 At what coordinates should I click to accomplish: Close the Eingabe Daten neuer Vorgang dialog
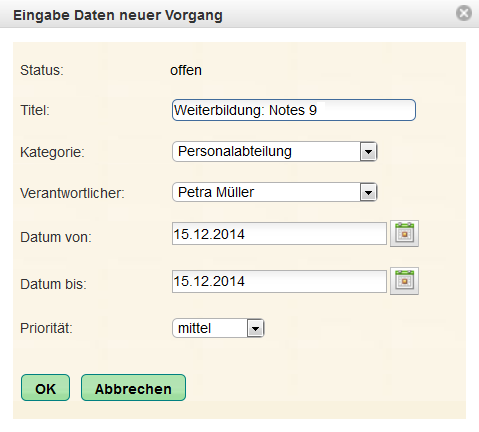tap(464, 13)
